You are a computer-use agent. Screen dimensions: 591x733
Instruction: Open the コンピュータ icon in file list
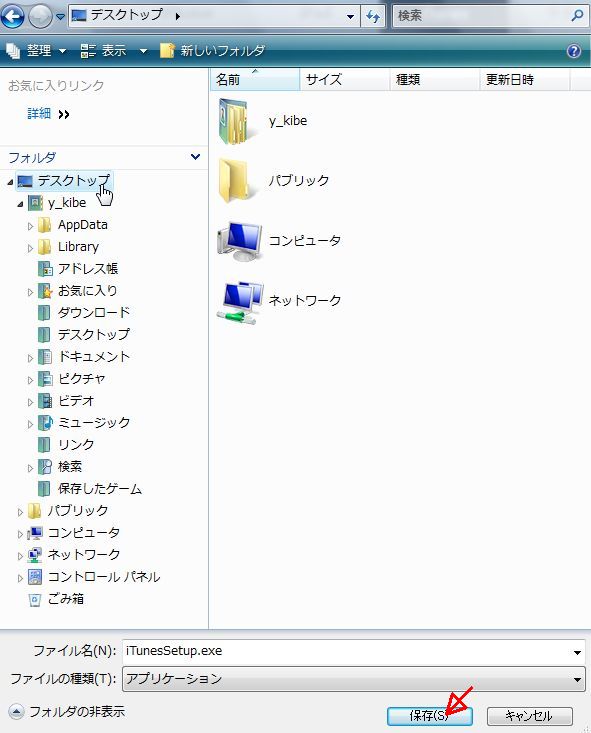[240, 242]
